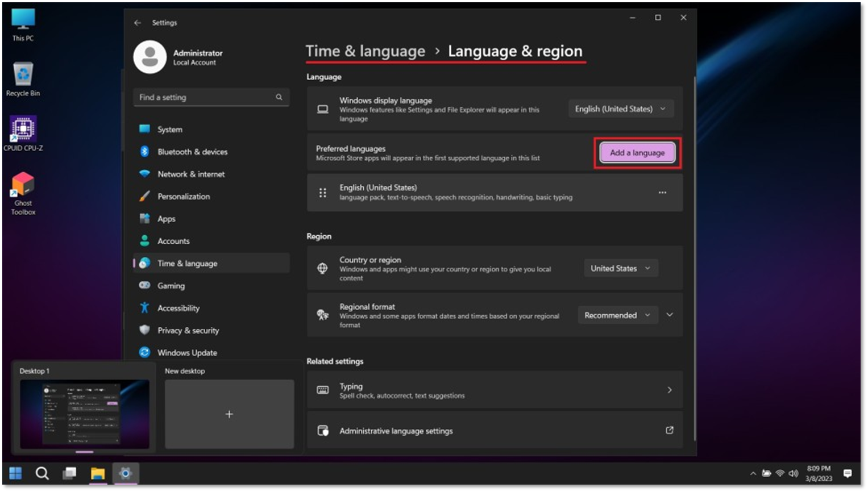Open Apps settings category
Viewport: 868px width, 492px height.
(x=211, y=219)
